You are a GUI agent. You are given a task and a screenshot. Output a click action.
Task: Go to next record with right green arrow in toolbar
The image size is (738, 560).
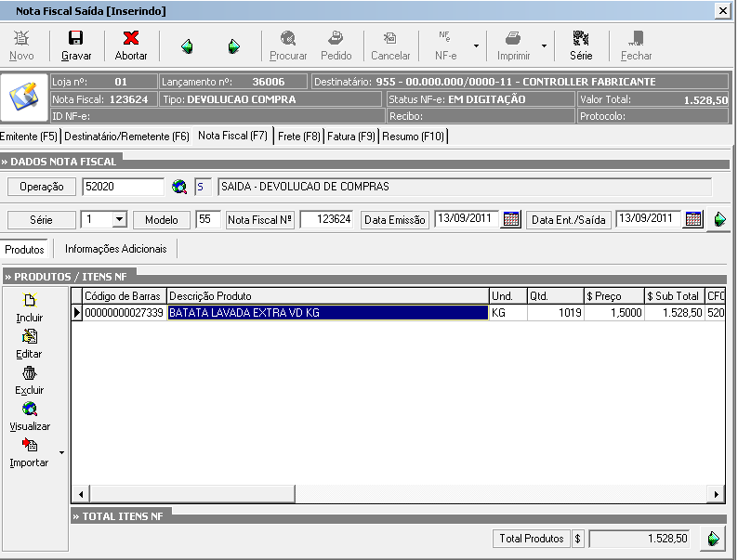[x=234, y=46]
